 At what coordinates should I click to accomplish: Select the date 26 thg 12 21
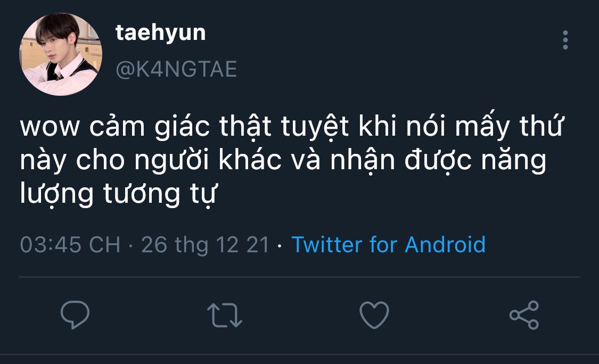point(205,244)
